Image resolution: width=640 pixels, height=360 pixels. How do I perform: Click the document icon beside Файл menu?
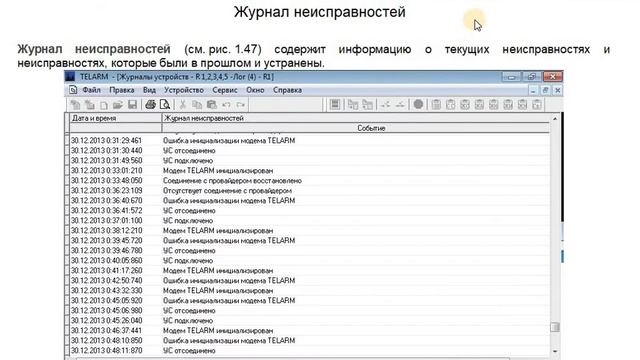(73, 90)
